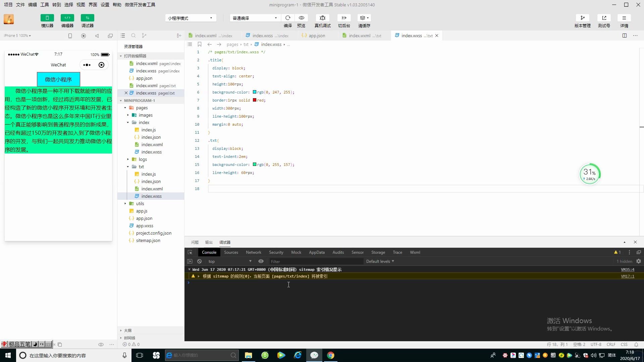This screenshot has width=644, height=362.
Task: Open the Default levels dropdown
Action: [380, 261]
